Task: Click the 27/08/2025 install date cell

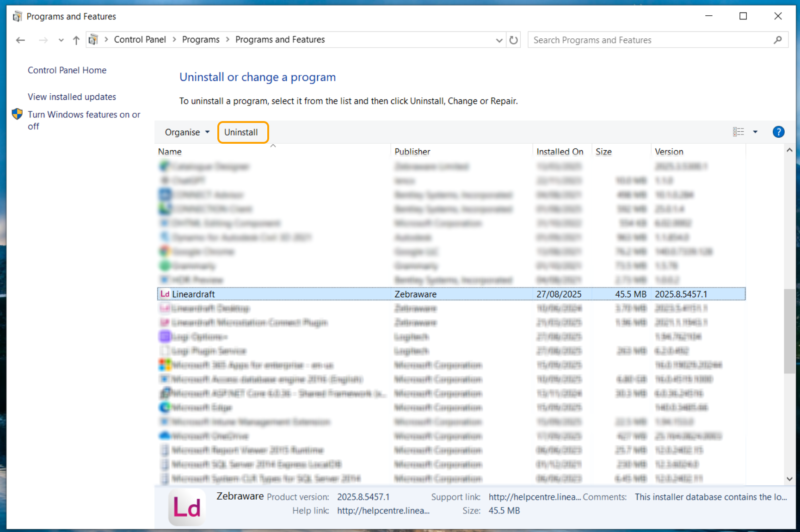Action: coord(559,294)
